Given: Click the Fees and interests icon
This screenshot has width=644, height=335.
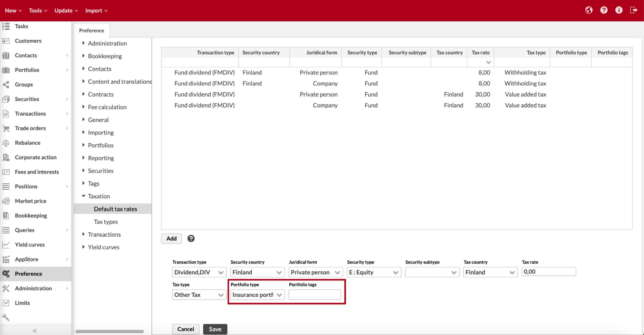Looking at the screenshot, I should 6,172.
